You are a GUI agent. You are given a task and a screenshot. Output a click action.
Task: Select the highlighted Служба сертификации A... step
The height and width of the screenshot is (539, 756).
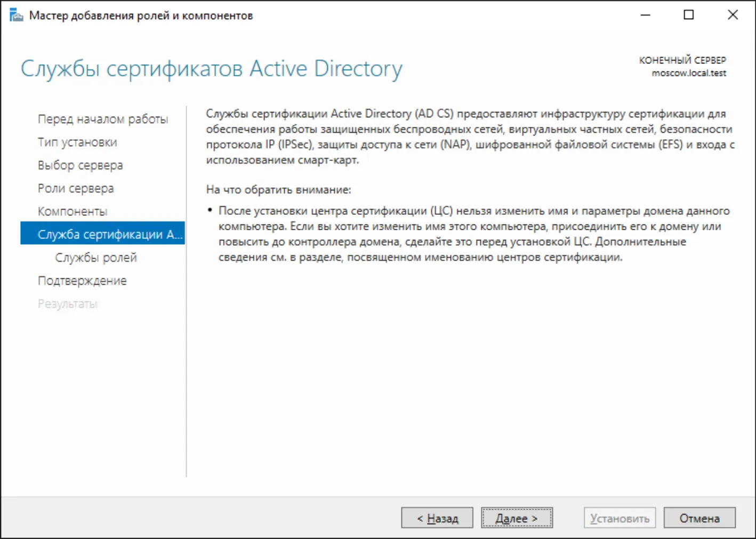[102, 234]
